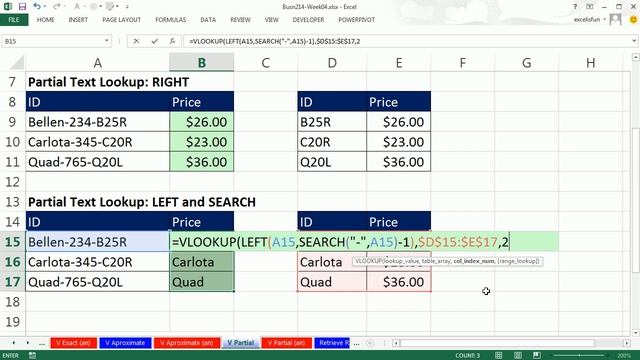Click the Select All corner triangle
640x360 pixels.
tap(16, 63)
